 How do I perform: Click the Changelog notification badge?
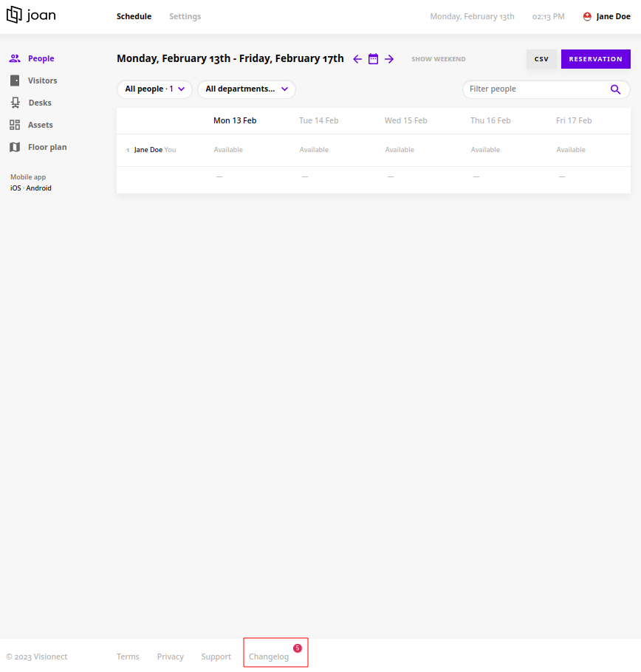pyautogui.click(x=298, y=648)
